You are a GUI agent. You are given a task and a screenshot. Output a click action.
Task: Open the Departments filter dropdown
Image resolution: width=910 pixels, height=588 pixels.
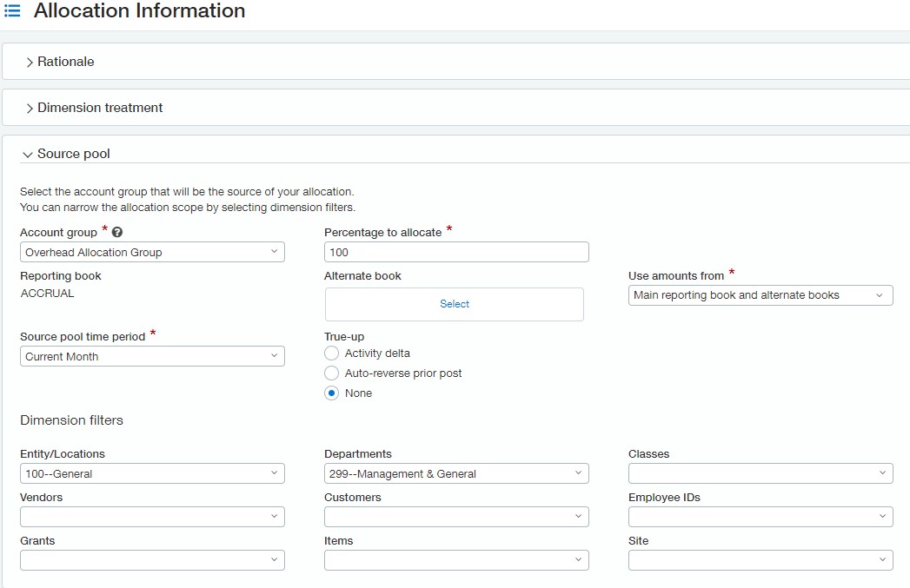[x=456, y=473]
